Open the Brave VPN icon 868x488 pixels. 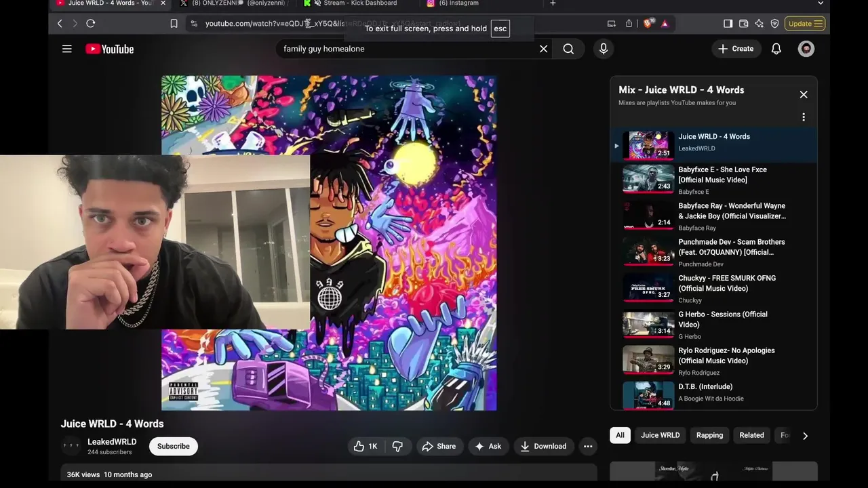[x=774, y=24]
